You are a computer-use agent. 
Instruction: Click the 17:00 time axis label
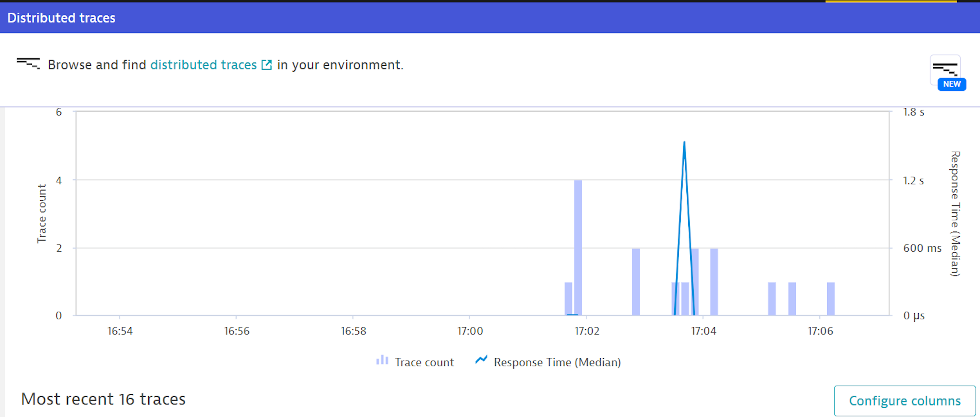(470, 331)
